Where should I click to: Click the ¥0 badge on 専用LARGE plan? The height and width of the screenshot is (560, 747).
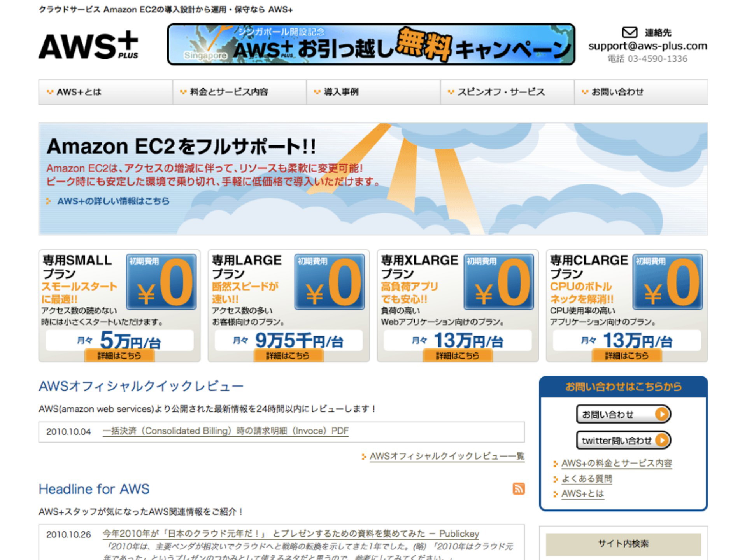point(330,282)
